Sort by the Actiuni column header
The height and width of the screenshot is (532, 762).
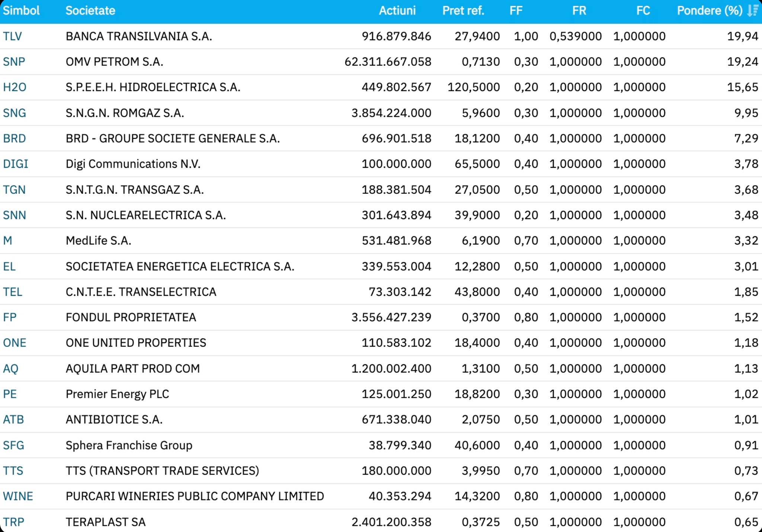pos(397,10)
